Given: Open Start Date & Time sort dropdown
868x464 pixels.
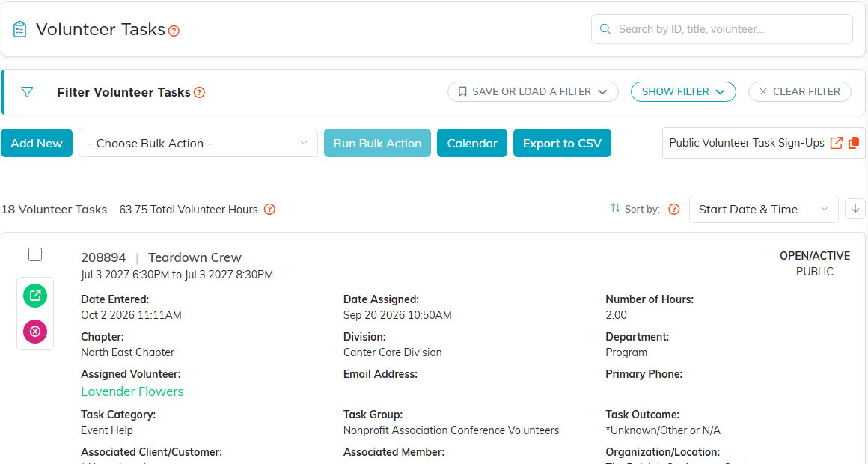Looking at the screenshot, I should tap(763, 210).
